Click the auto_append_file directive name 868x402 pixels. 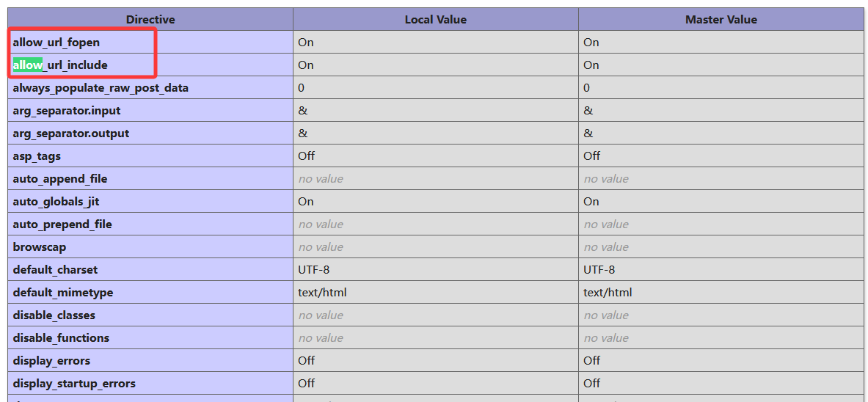pyautogui.click(x=60, y=179)
